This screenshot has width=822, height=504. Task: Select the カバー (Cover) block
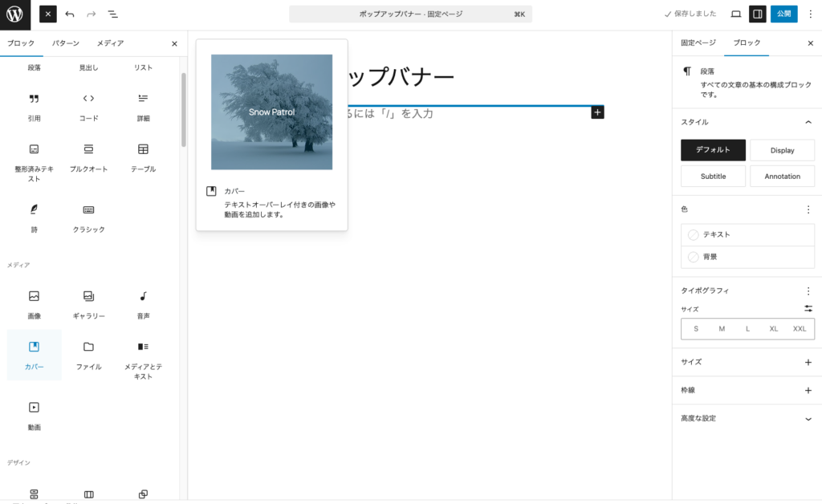tap(34, 356)
